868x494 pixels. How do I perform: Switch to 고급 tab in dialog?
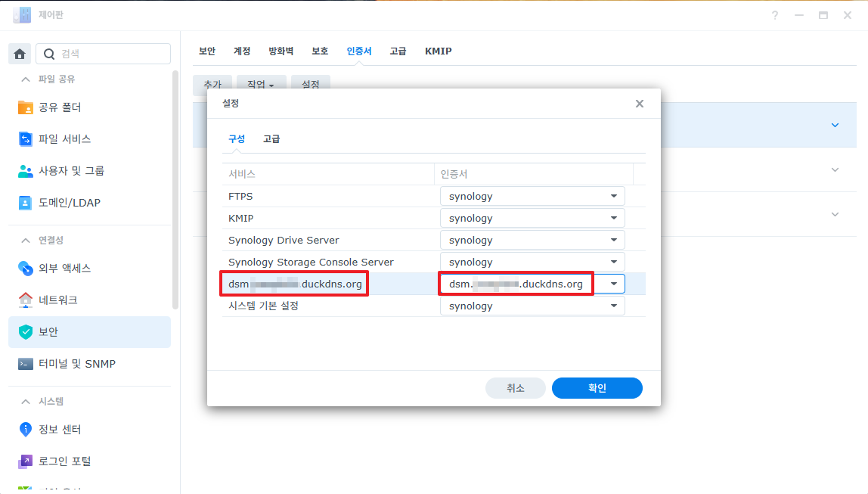(x=271, y=139)
